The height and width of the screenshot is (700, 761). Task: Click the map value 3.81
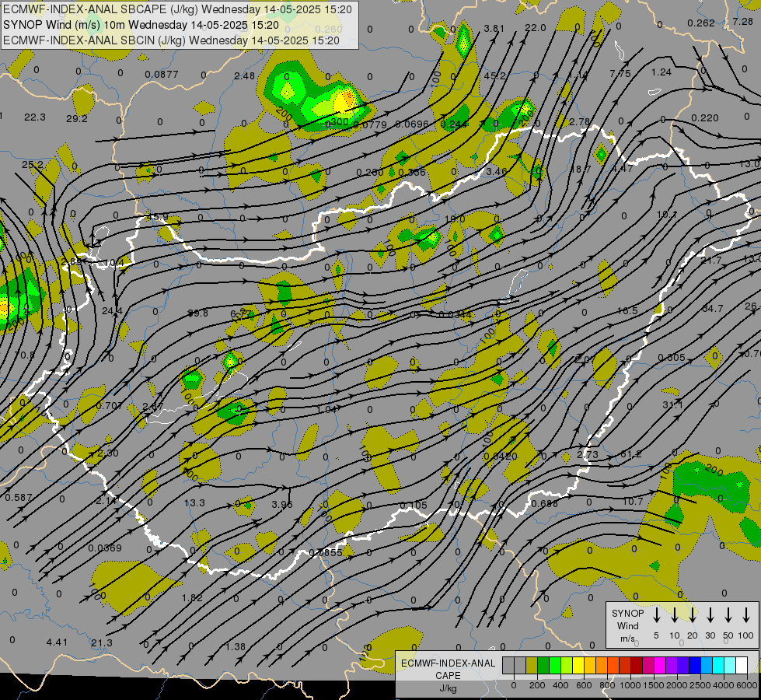click(x=494, y=29)
